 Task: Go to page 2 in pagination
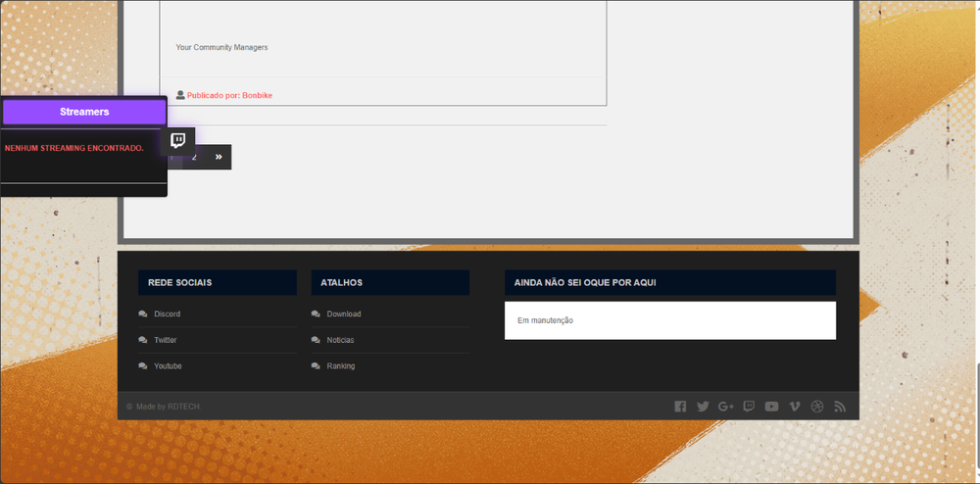point(194,157)
